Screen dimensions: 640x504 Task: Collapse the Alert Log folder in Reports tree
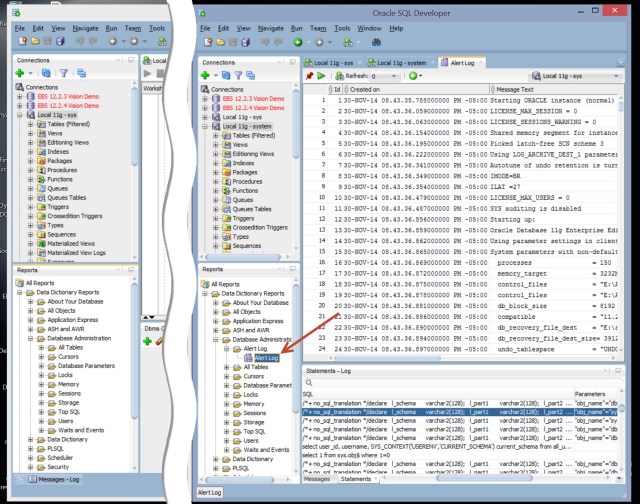pyautogui.click(x=227, y=349)
